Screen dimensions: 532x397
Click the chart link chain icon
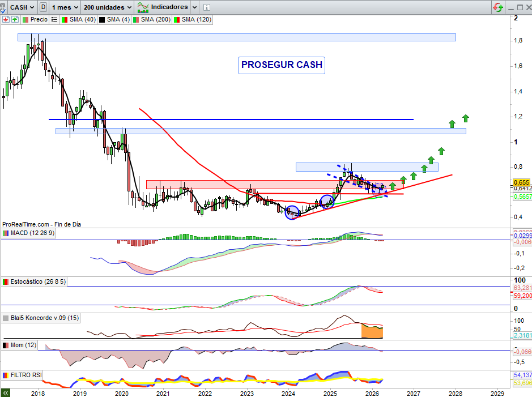(2, 7)
